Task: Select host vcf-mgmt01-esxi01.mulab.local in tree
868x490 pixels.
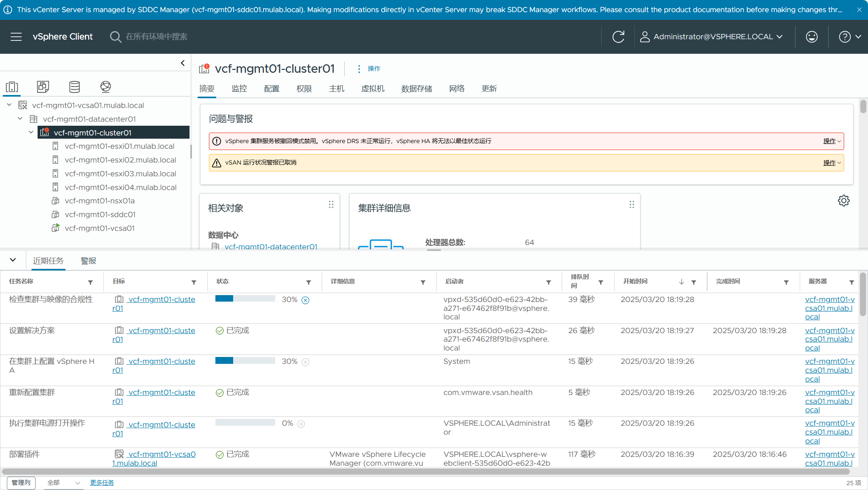Action: (120, 146)
